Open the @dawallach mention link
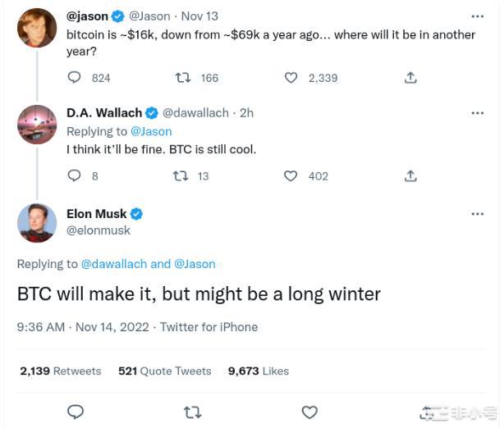 114,264
